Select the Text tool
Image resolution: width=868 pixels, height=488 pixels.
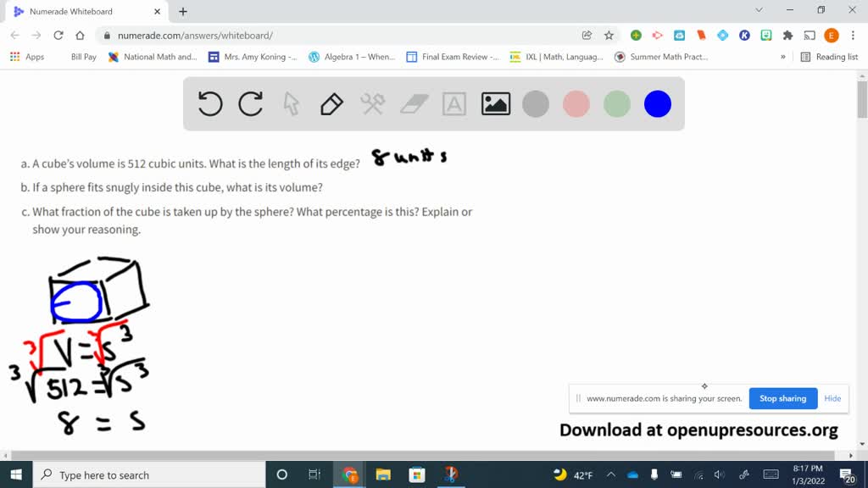(x=454, y=103)
